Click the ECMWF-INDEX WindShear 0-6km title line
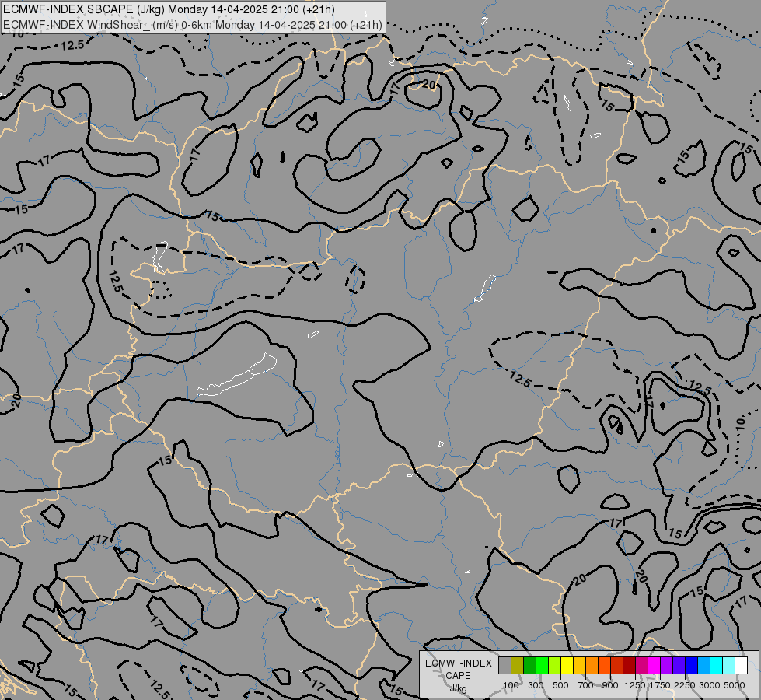Viewport: 761px width, 700px height. click(x=193, y=25)
